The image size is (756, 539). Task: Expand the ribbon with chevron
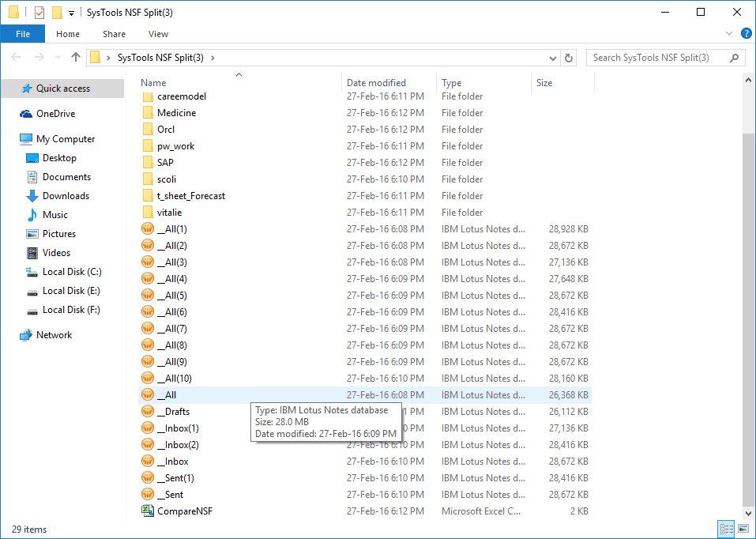(729, 34)
